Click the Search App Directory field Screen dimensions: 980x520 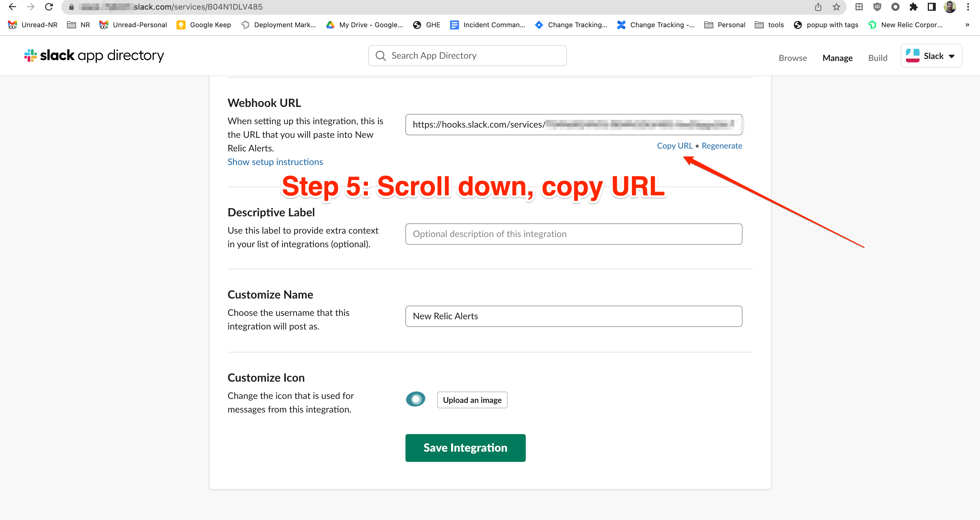pos(467,56)
